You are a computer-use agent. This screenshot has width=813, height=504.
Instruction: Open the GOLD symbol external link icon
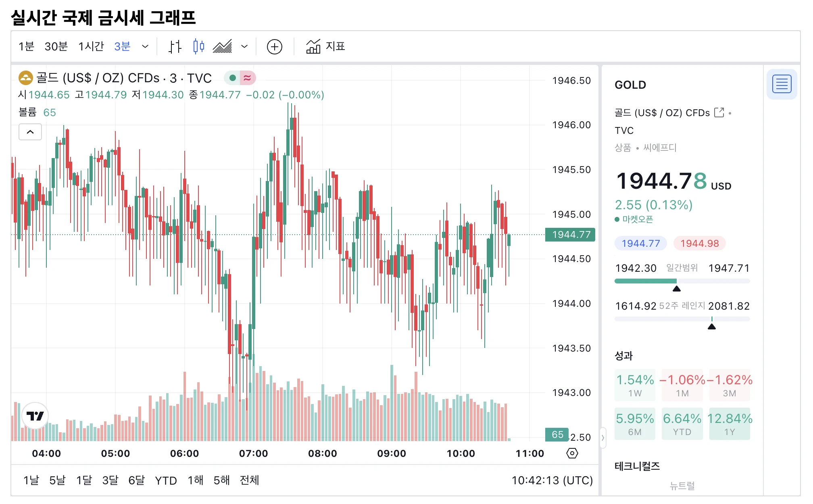[x=719, y=112]
